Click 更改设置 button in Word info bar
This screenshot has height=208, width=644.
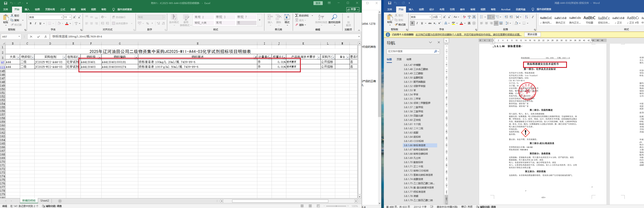tap(532, 35)
